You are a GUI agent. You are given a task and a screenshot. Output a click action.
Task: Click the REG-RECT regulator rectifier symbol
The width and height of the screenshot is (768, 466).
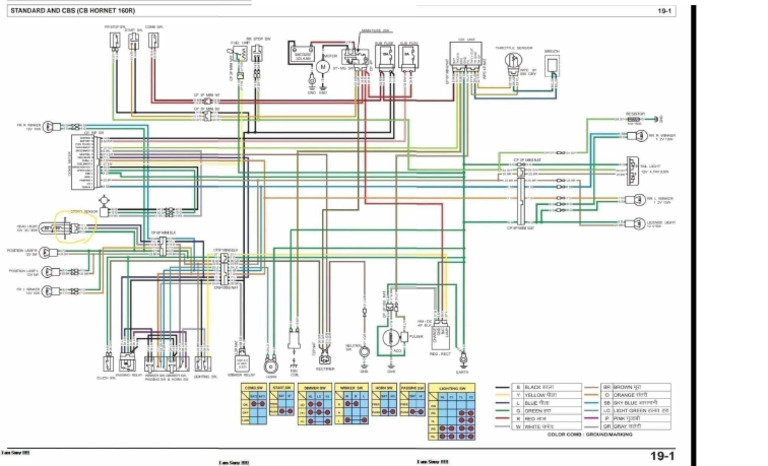point(440,336)
